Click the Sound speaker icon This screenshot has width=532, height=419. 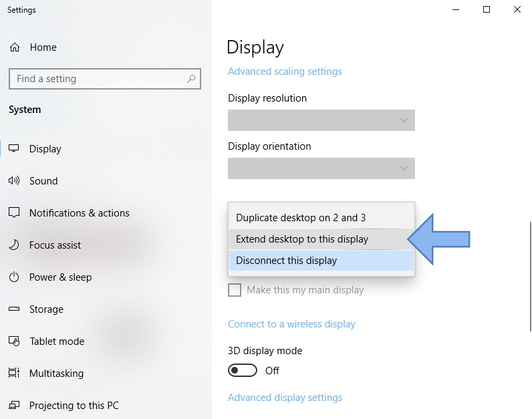pos(14,180)
